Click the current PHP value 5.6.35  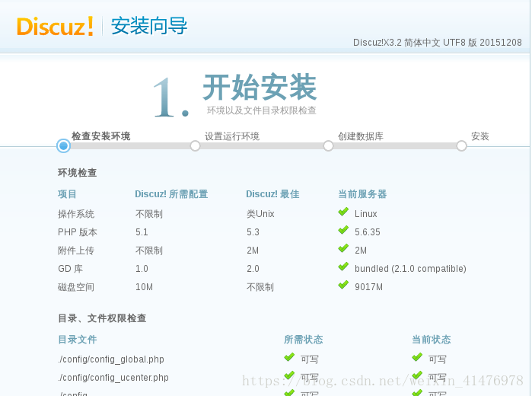click(368, 232)
